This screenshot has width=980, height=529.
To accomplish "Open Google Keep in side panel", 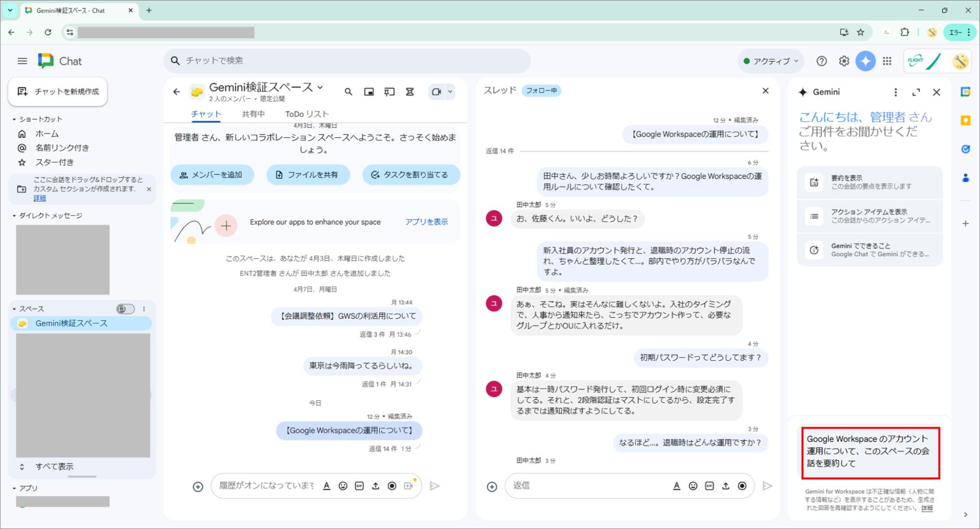I will (965, 120).
